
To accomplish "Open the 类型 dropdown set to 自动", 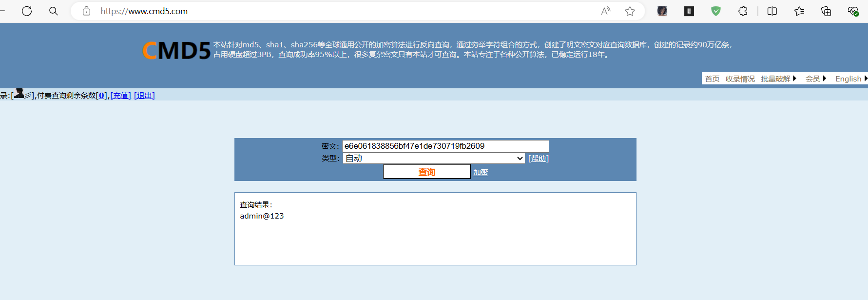I will [x=434, y=159].
